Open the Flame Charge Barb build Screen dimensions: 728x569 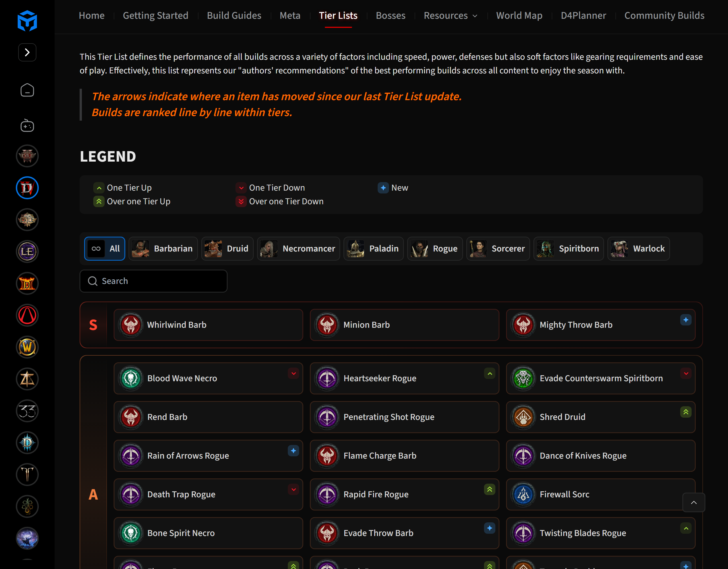[404, 455]
